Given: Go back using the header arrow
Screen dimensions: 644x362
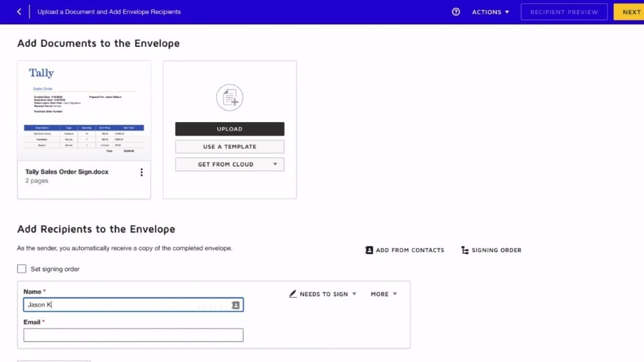Looking at the screenshot, I should (x=19, y=12).
